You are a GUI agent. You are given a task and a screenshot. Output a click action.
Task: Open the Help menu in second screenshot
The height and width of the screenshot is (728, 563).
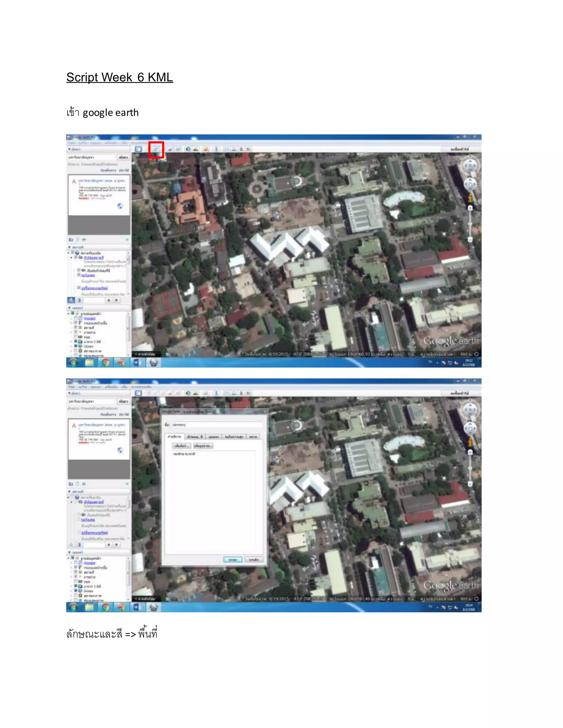pos(141,387)
